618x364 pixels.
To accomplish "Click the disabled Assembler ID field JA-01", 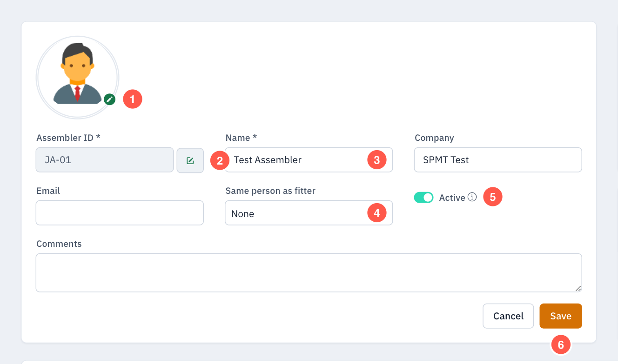I will (105, 160).
